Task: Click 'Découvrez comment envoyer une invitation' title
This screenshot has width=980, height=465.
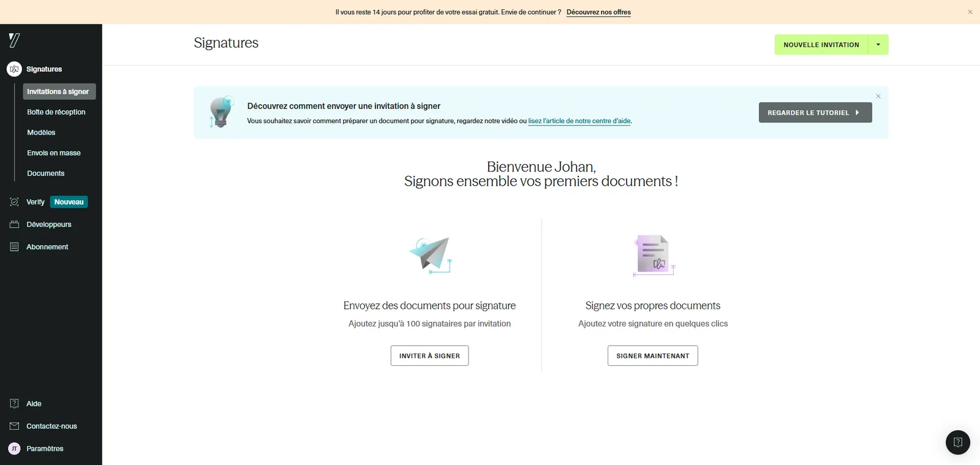Action: pos(344,106)
